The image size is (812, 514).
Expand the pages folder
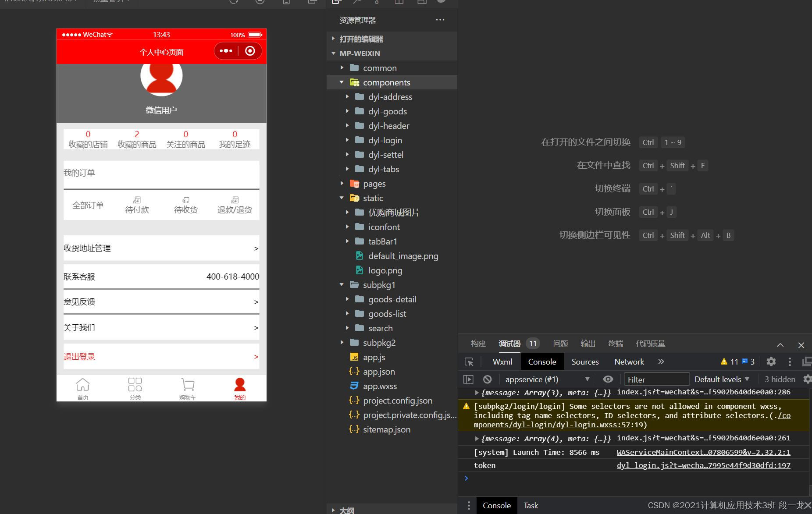[392, 184]
